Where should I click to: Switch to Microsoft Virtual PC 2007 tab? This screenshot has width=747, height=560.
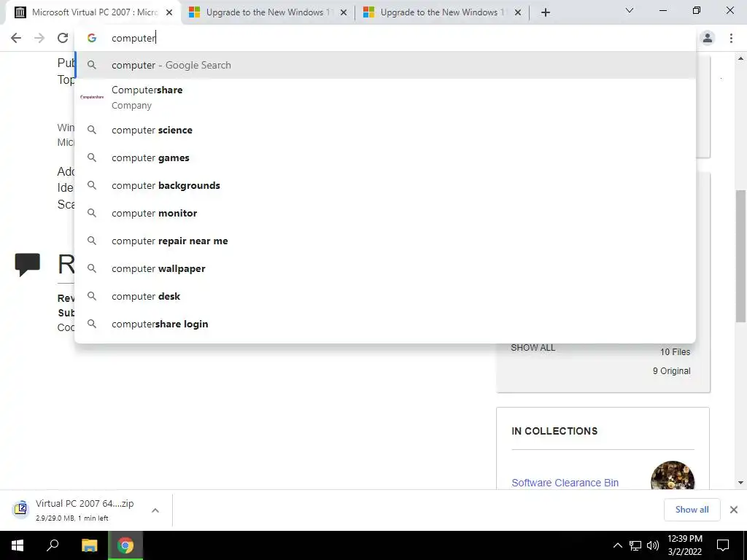coord(94,12)
